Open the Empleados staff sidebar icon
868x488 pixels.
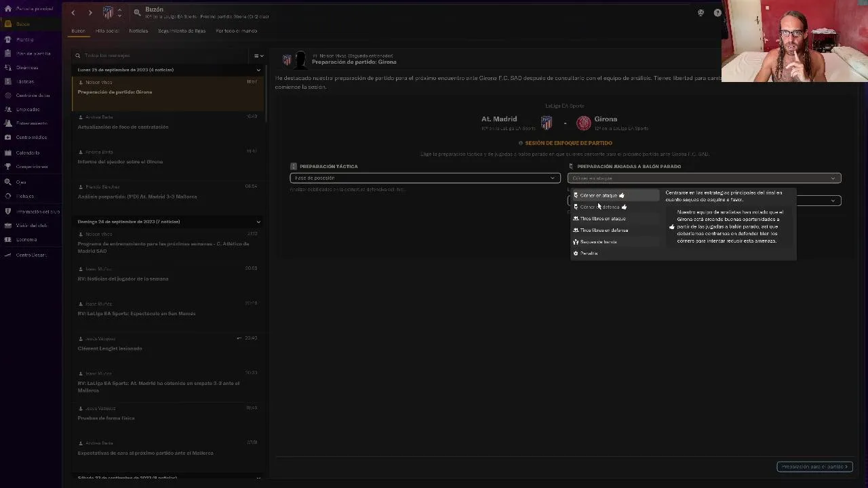click(x=7, y=109)
